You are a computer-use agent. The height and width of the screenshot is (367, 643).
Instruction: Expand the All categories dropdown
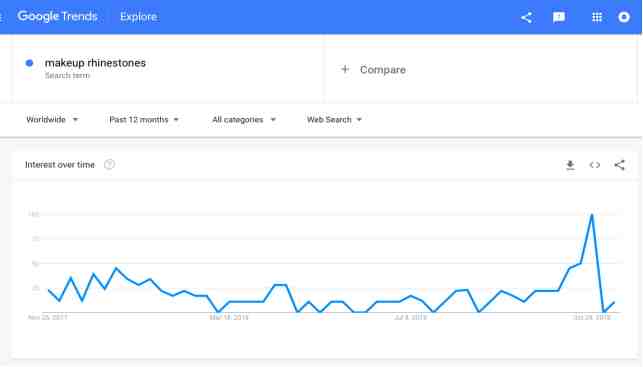(244, 120)
